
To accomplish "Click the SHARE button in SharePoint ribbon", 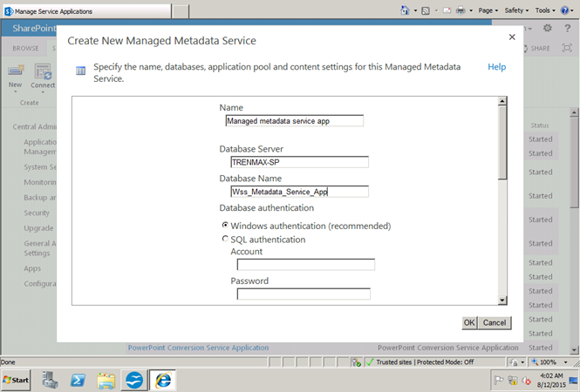I will tap(536, 49).
